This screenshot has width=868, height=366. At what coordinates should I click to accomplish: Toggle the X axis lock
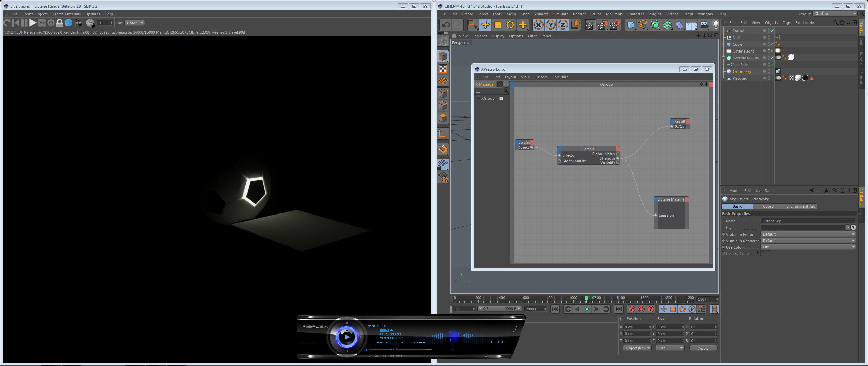tap(538, 25)
